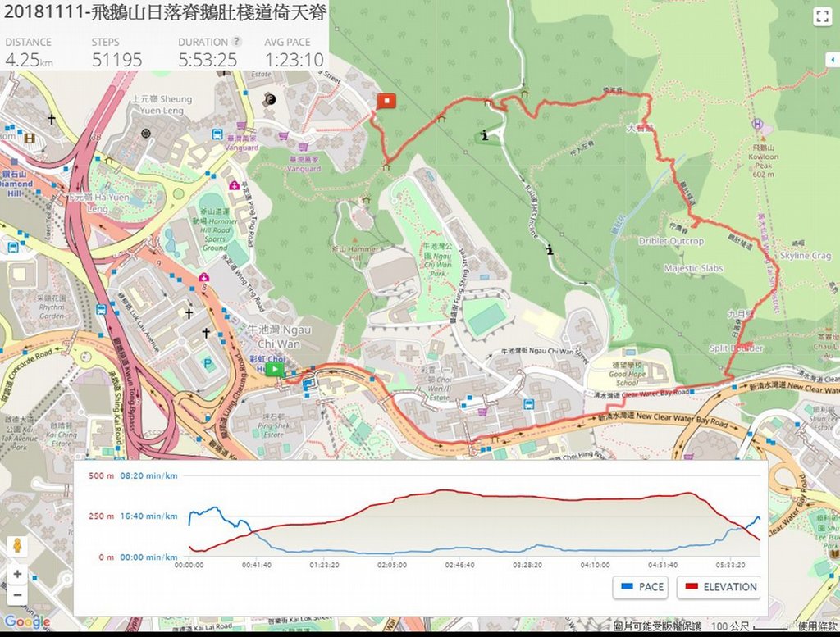The width and height of the screenshot is (840, 637).
Task: Click the red ELEVATION color swatch
Action: 691,587
